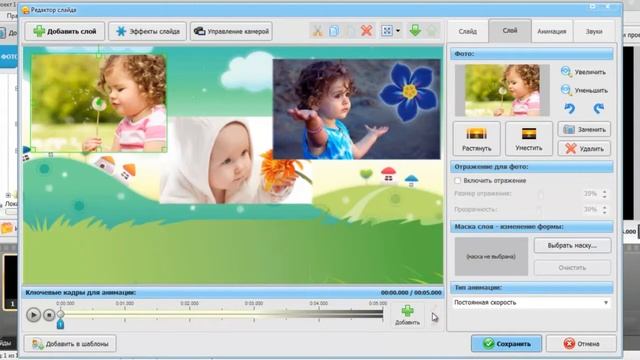
Task: Select the dandelion girl photo layer
Action: coord(98,103)
